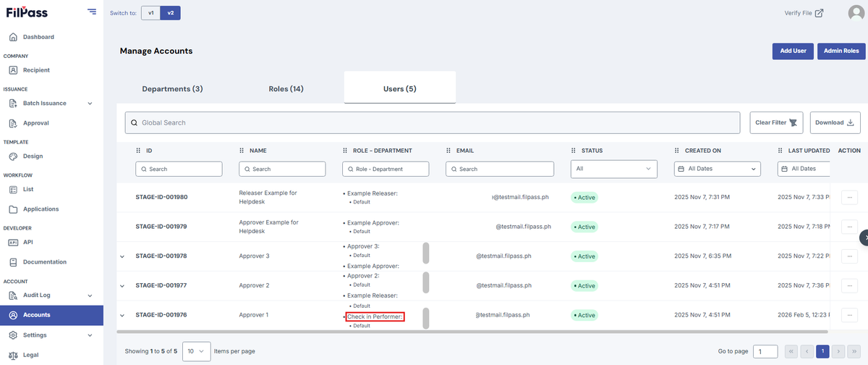This screenshot has width=868, height=365.
Task: Click the drag-handle icon beside ID column
Action: click(x=138, y=151)
